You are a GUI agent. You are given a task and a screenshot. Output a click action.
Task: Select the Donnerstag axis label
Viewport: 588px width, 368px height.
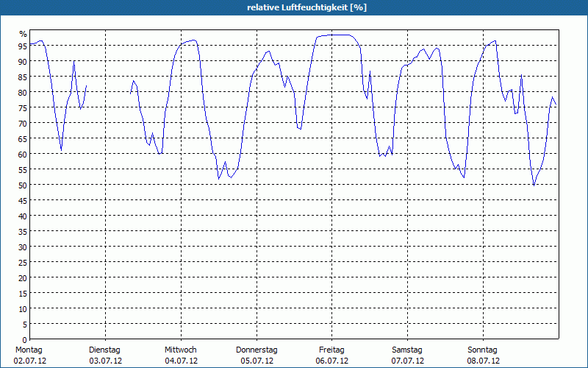(x=257, y=350)
